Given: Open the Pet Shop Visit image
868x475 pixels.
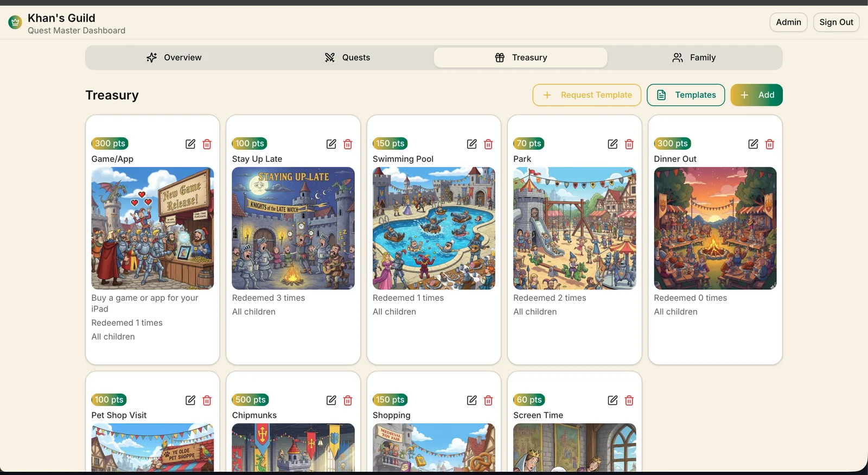Looking at the screenshot, I should [x=152, y=447].
